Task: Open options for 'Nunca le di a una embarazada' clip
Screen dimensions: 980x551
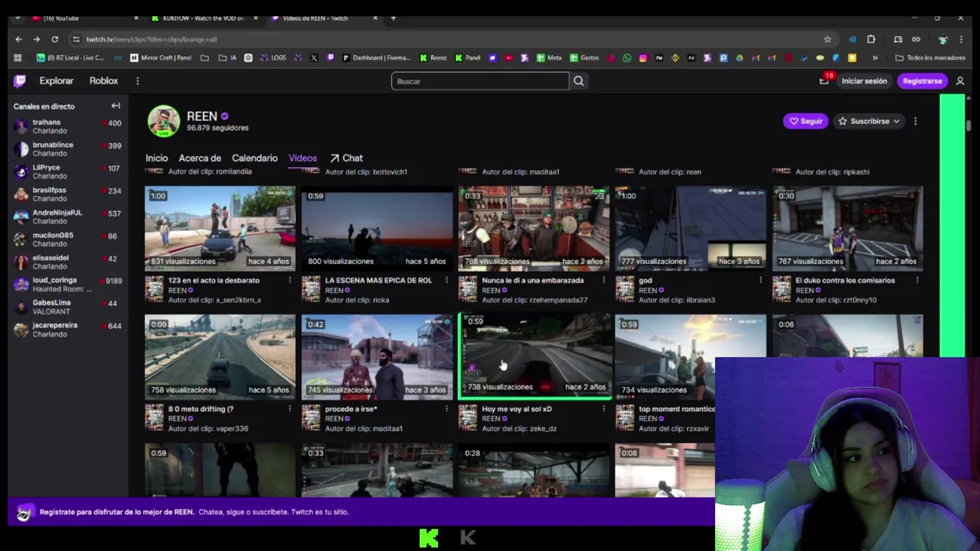Action: (603, 281)
